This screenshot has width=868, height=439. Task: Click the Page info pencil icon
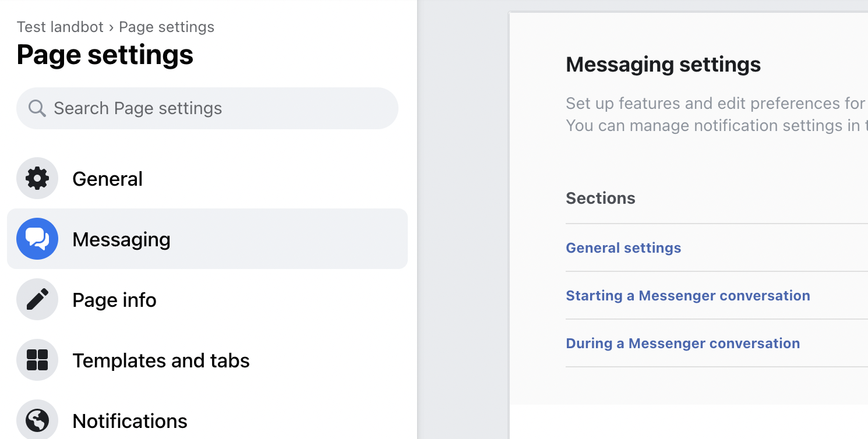pyautogui.click(x=37, y=299)
